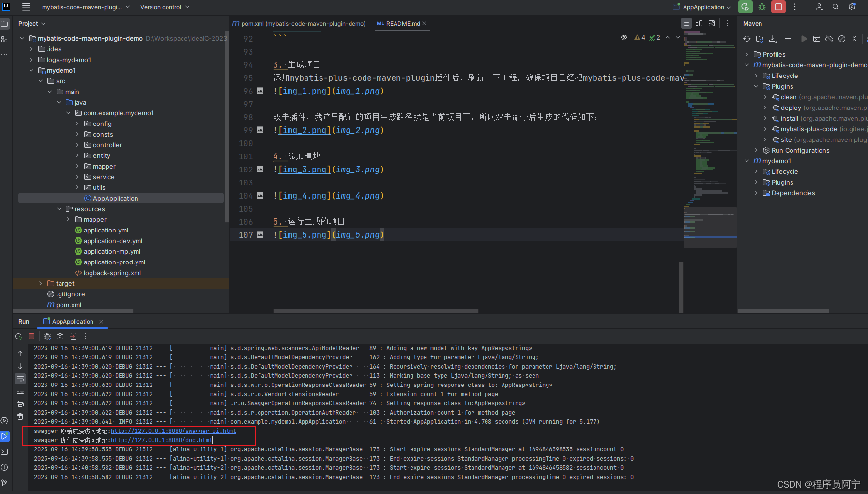The image size is (868, 494).
Task: Click the exit process icon in Run toolbar
Action: pyautogui.click(x=73, y=336)
